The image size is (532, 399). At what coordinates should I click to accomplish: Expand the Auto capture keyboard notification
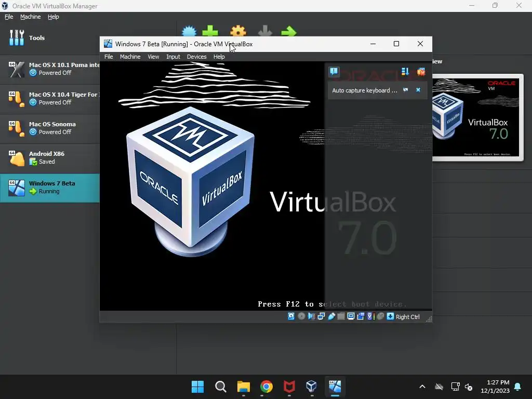tap(405, 90)
